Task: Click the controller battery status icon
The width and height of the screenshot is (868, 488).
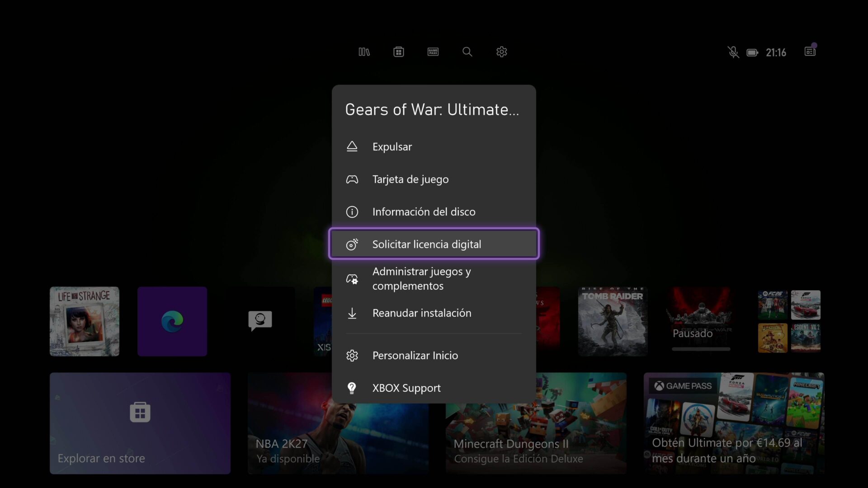Action: [753, 52]
